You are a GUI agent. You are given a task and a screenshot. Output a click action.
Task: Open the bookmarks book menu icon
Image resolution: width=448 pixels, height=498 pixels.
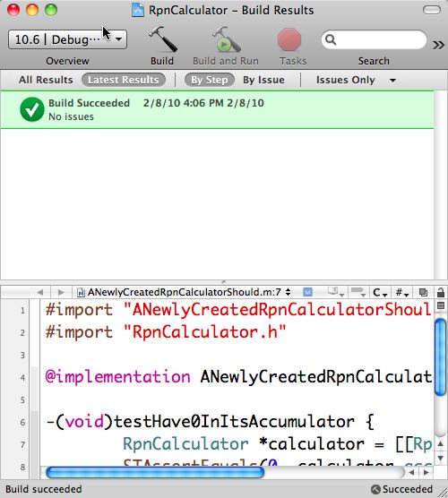[x=335, y=292]
